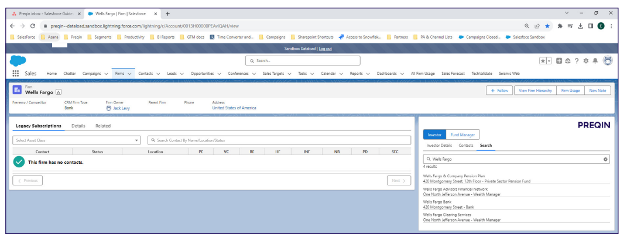This screenshot has width=644, height=241.
Task: Open Sales Forecast nav item
Action: [453, 74]
